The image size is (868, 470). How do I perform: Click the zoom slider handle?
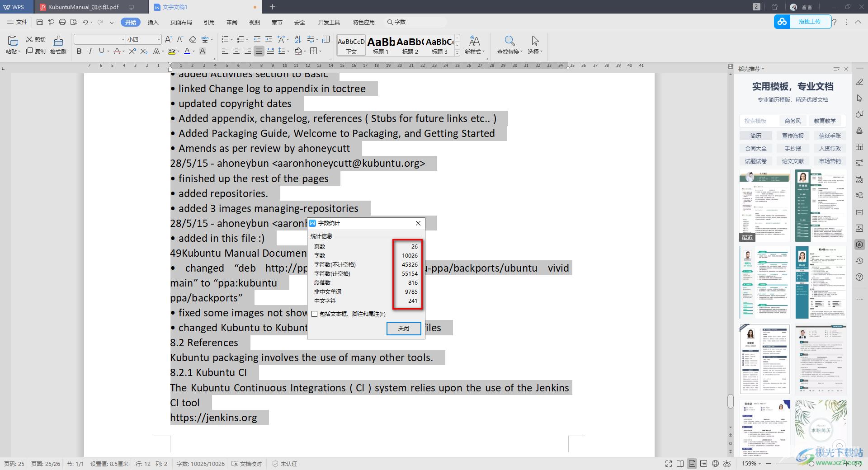(x=811, y=464)
